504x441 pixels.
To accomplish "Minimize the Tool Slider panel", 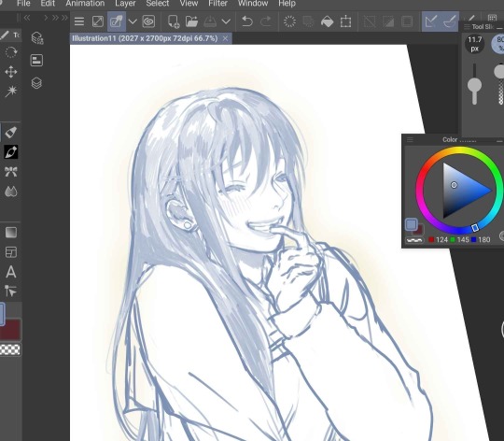I will (x=499, y=28).
